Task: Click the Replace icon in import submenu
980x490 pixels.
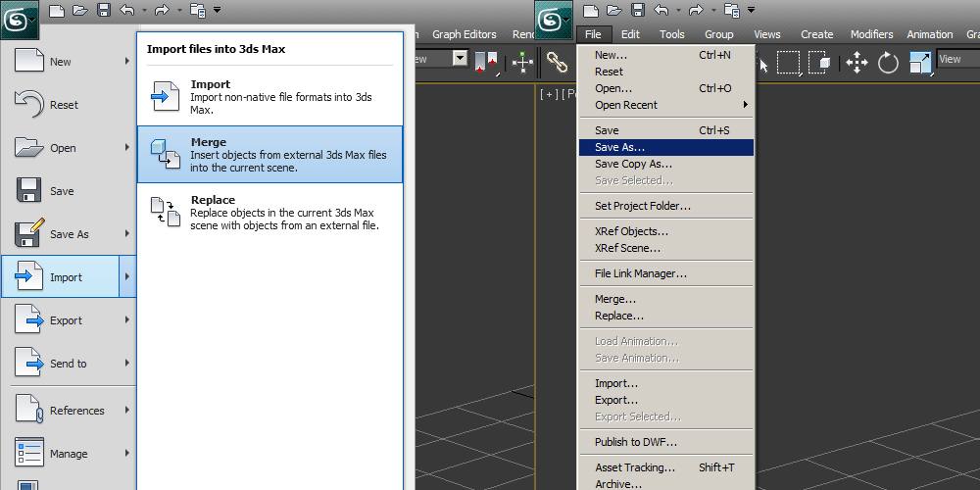Action: pyautogui.click(x=165, y=212)
